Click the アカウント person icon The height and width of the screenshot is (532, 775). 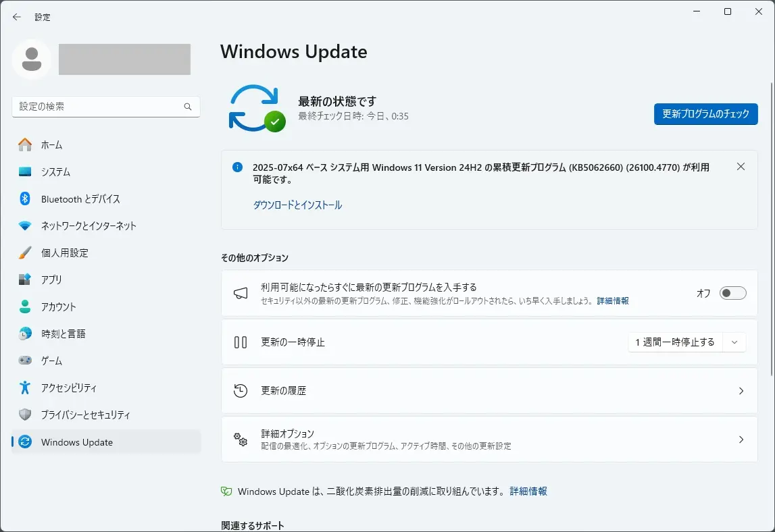(25, 307)
